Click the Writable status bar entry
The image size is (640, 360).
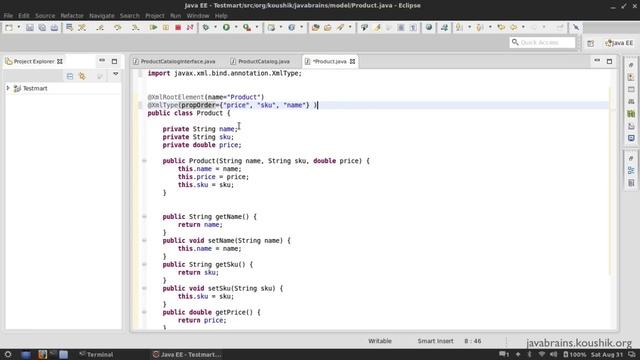[380, 341]
